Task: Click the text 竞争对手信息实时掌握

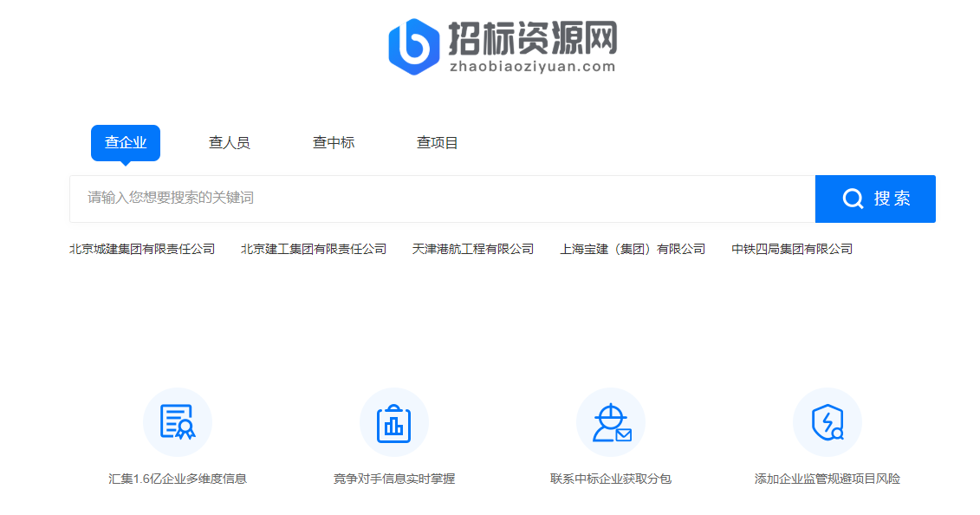Action: pos(393,479)
